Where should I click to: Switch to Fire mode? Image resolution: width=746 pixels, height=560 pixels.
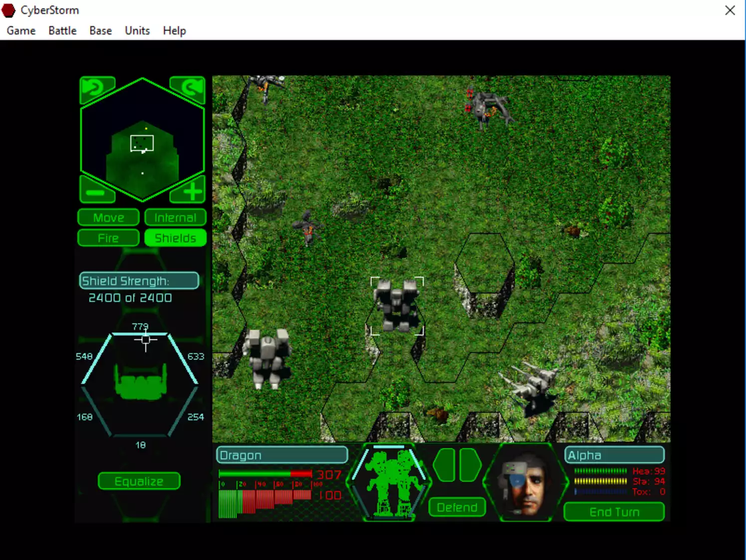point(108,238)
